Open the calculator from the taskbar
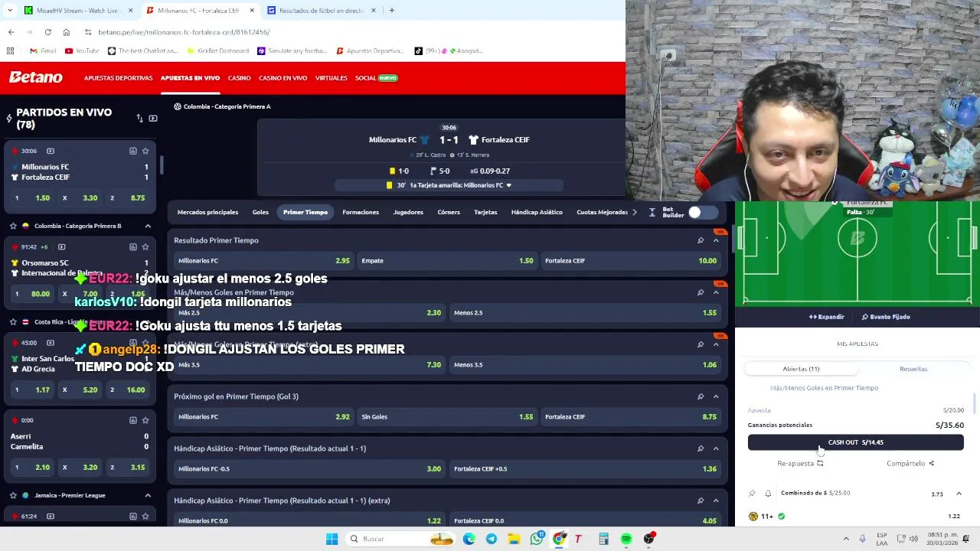Image resolution: width=980 pixels, height=551 pixels. (603, 539)
